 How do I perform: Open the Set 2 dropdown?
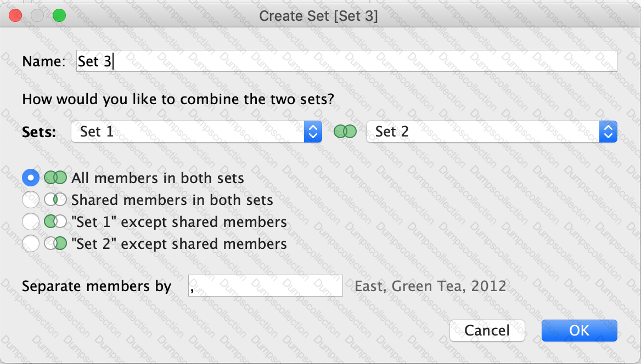[483, 132]
